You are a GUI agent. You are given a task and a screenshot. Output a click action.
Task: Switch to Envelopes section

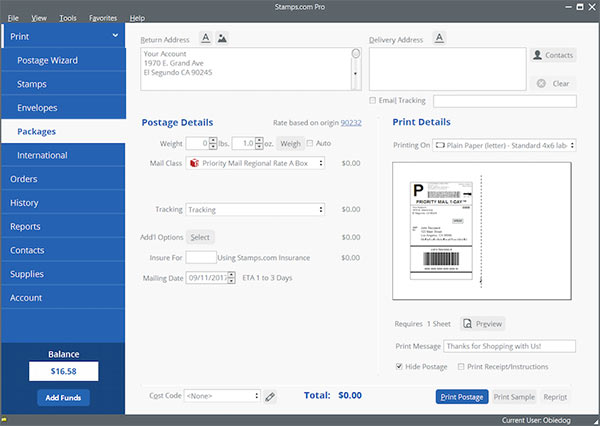(64, 108)
